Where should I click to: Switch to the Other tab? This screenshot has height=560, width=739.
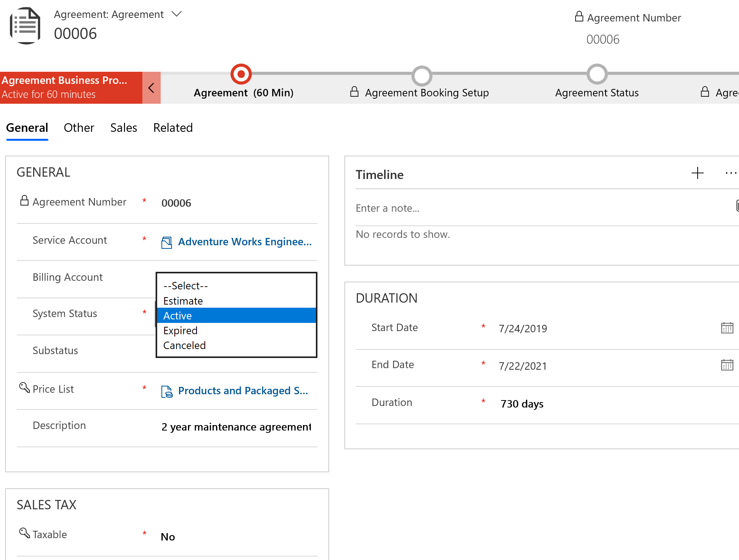(x=79, y=128)
